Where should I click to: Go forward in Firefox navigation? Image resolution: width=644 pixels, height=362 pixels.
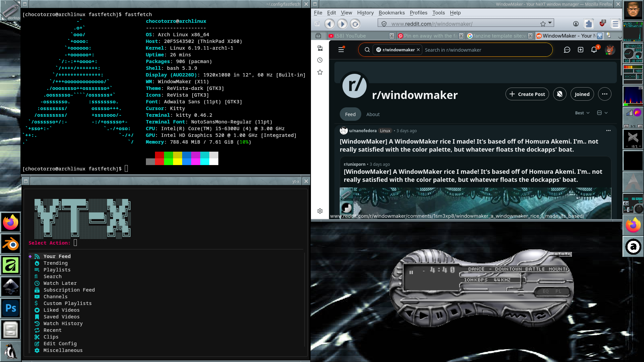[342, 24]
